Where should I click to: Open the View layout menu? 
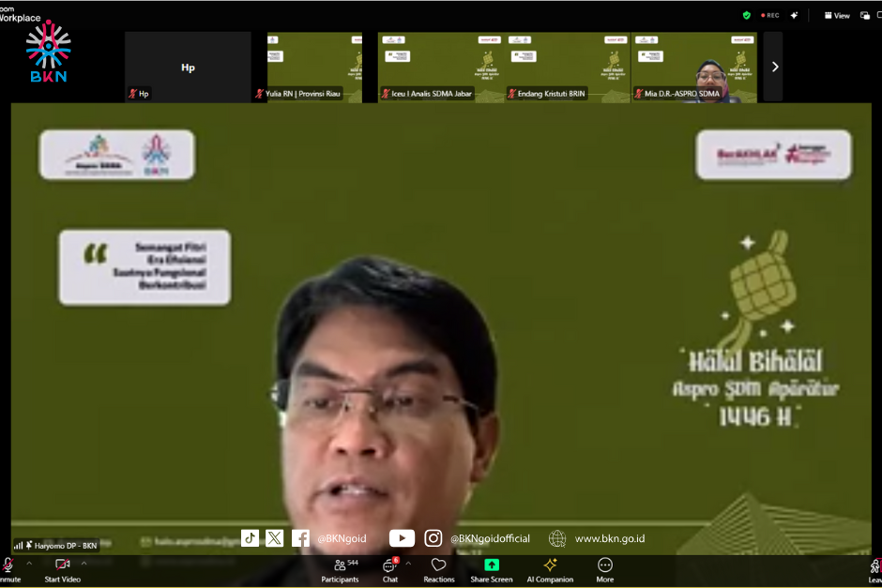[x=837, y=15]
